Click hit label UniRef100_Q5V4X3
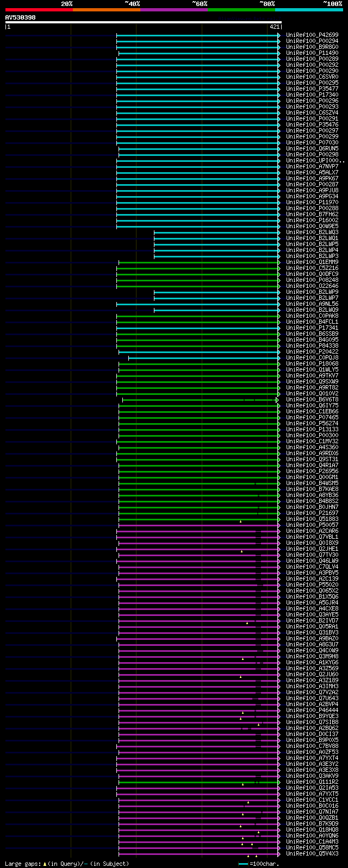348x868 pixels. tap(312, 853)
